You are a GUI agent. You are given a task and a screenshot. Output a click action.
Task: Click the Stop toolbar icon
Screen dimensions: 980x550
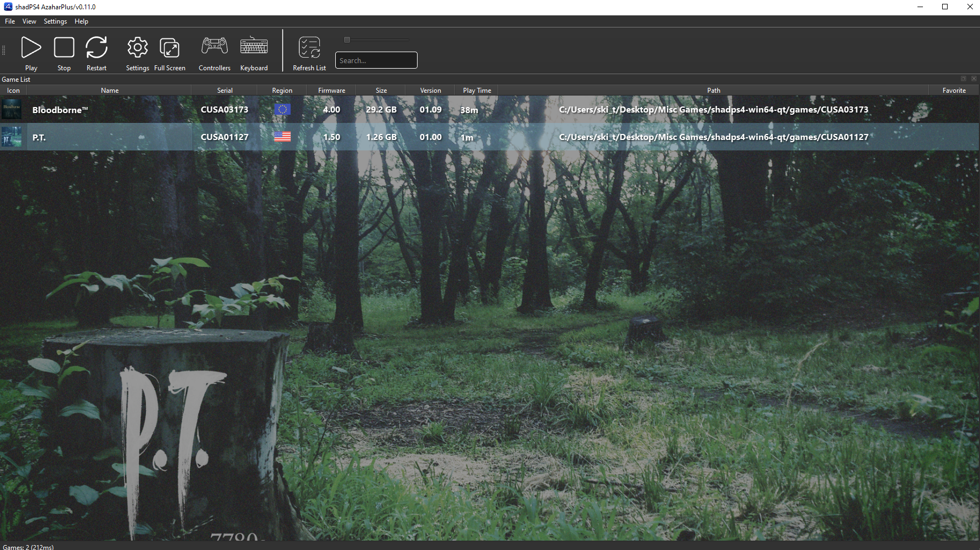(64, 47)
